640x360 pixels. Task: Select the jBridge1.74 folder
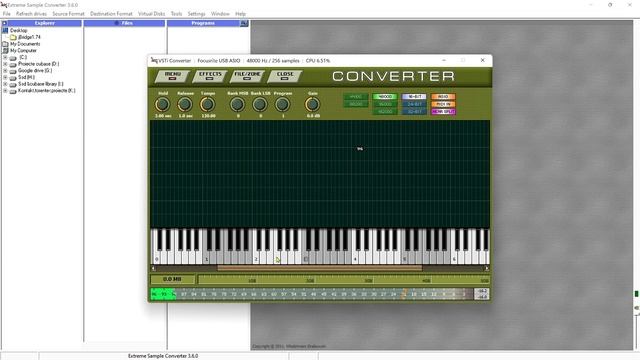pos(29,37)
